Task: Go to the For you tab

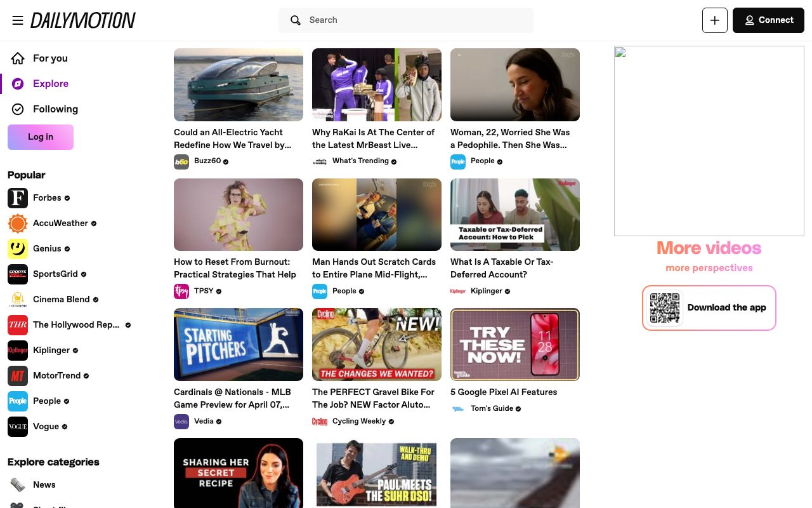Action: [50, 58]
